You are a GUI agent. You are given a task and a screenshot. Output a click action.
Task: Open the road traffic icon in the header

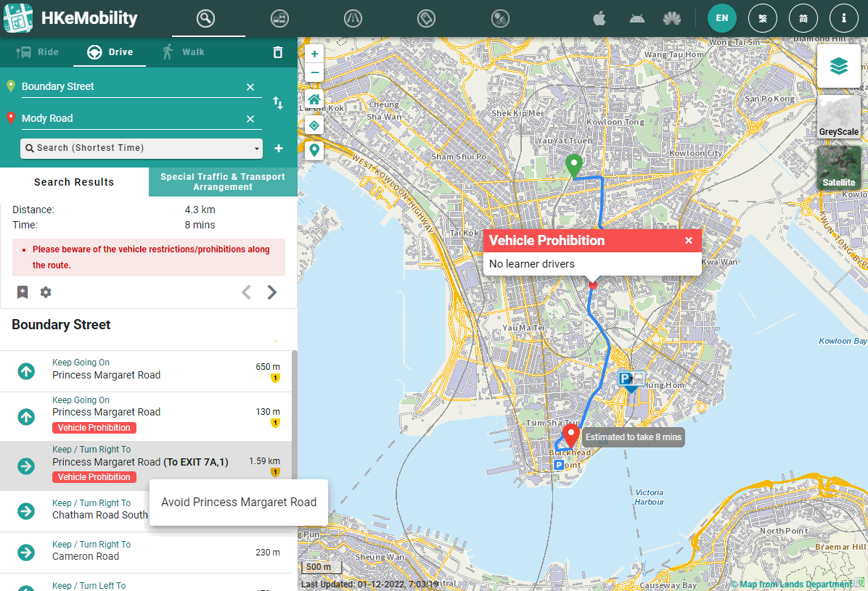[x=353, y=18]
